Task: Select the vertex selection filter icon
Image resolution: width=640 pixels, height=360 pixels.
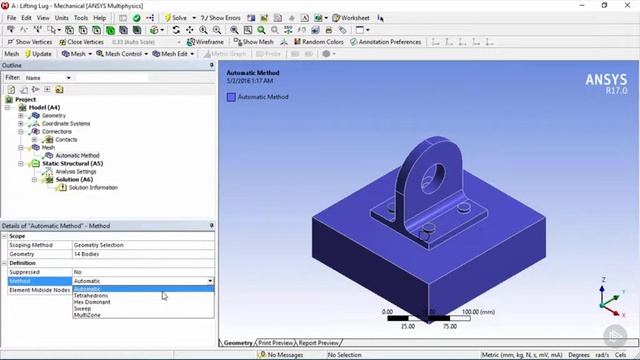Action: (x=69, y=30)
